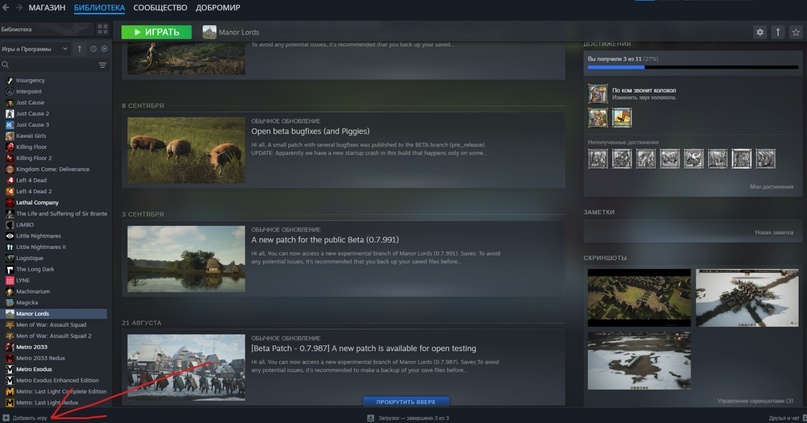Viewport: 807px width, 423px height.
Task: Select Lethal Company in library
Action: 37,203
